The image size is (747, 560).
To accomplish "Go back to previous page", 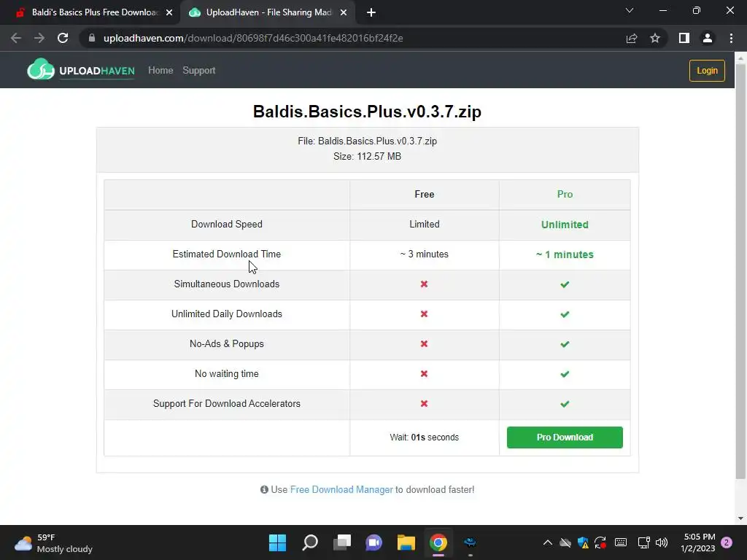I will [16, 38].
